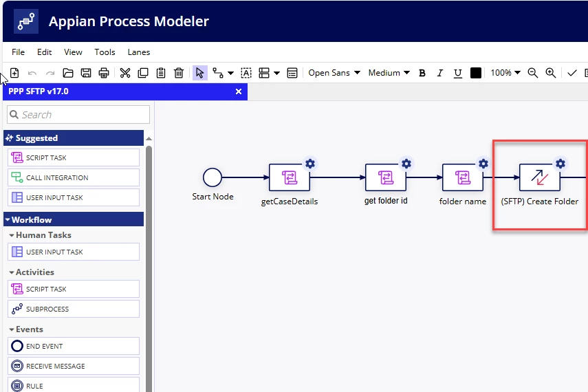Select Subprocess in Activities

point(74,309)
